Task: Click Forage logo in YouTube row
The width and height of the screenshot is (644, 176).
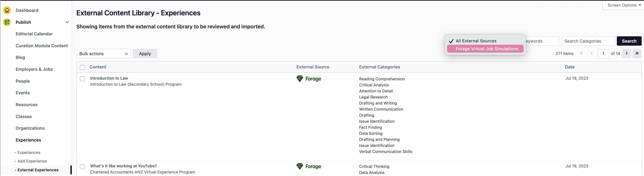Action: tap(309, 166)
